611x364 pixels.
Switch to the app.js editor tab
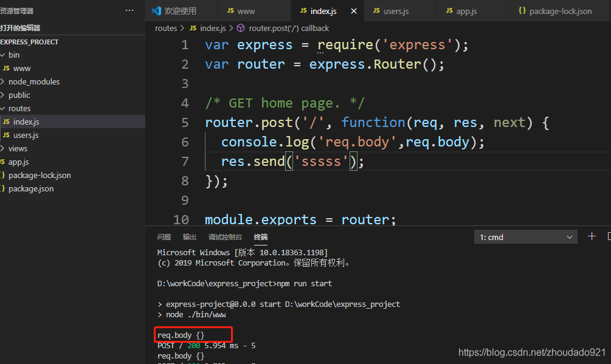[x=466, y=12]
